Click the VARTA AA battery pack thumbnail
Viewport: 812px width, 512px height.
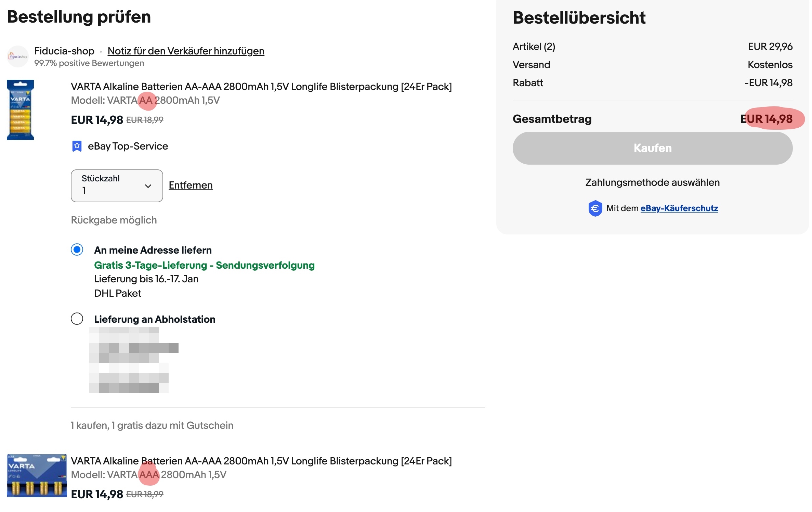20,110
